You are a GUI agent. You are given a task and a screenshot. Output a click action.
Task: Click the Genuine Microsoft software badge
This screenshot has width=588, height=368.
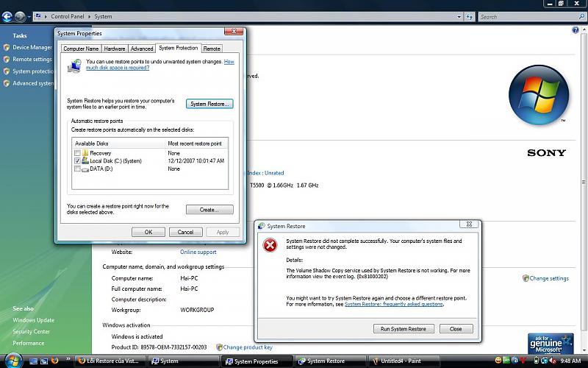(551, 343)
